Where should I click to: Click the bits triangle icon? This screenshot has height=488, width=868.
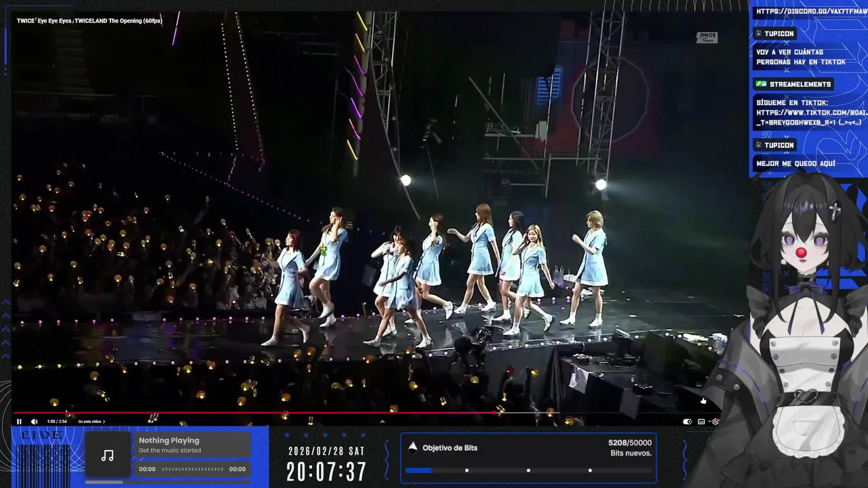coord(412,447)
